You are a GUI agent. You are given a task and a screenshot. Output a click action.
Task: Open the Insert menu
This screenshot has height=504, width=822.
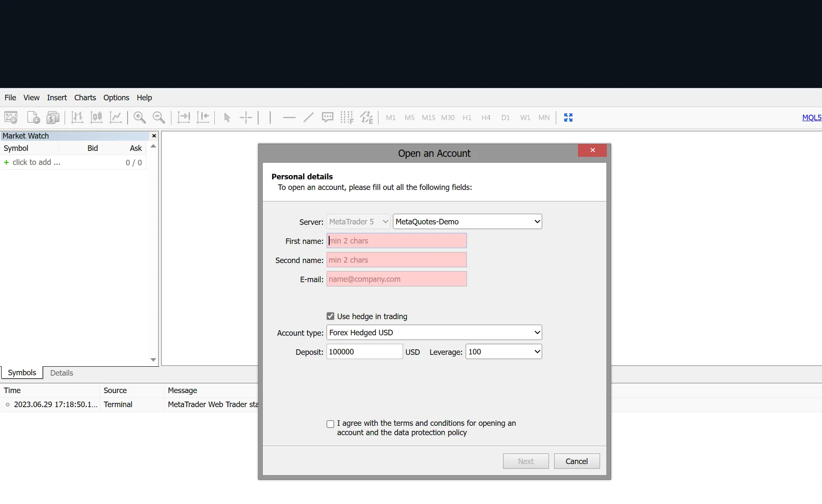tap(57, 97)
